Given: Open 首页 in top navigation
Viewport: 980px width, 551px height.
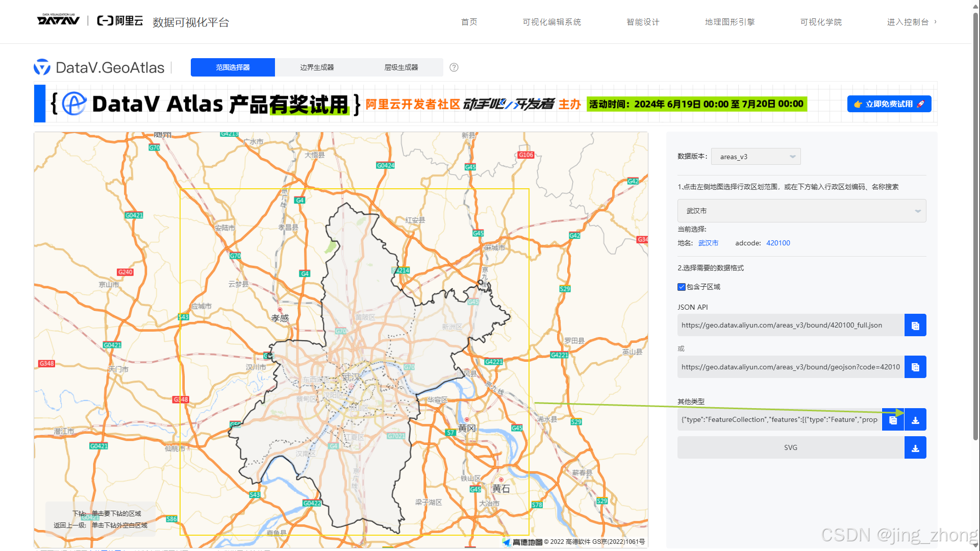Looking at the screenshot, I should coord(469,22).
